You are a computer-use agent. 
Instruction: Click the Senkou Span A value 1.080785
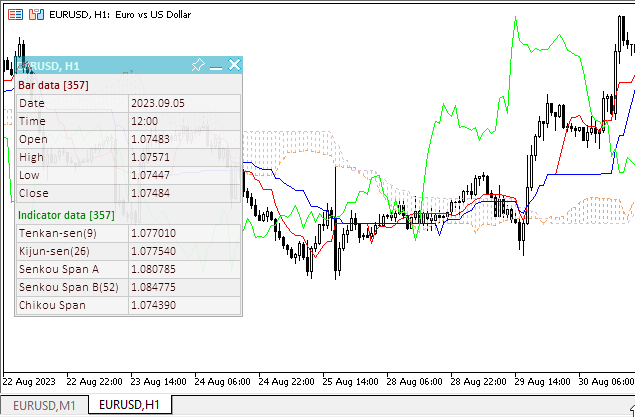(x=153, y=269)
